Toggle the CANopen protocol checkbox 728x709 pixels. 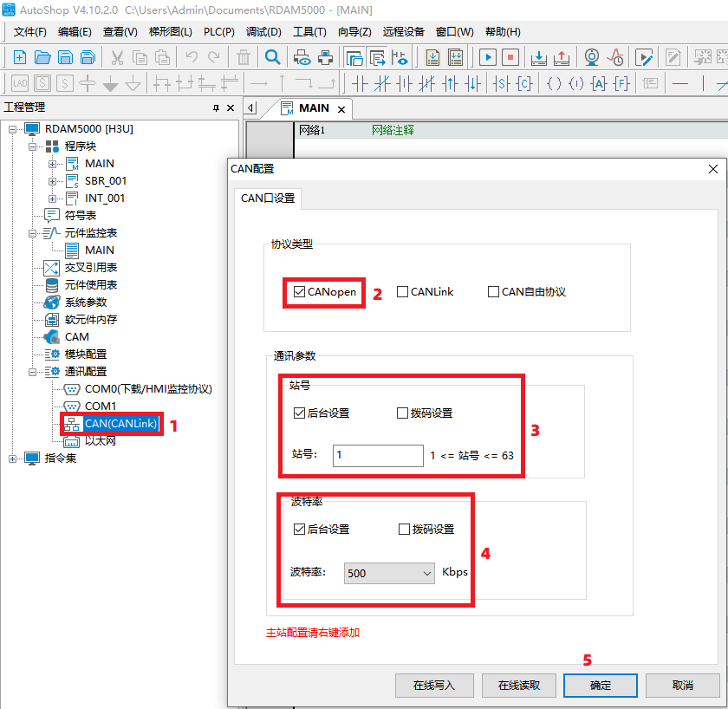point(300,292)
